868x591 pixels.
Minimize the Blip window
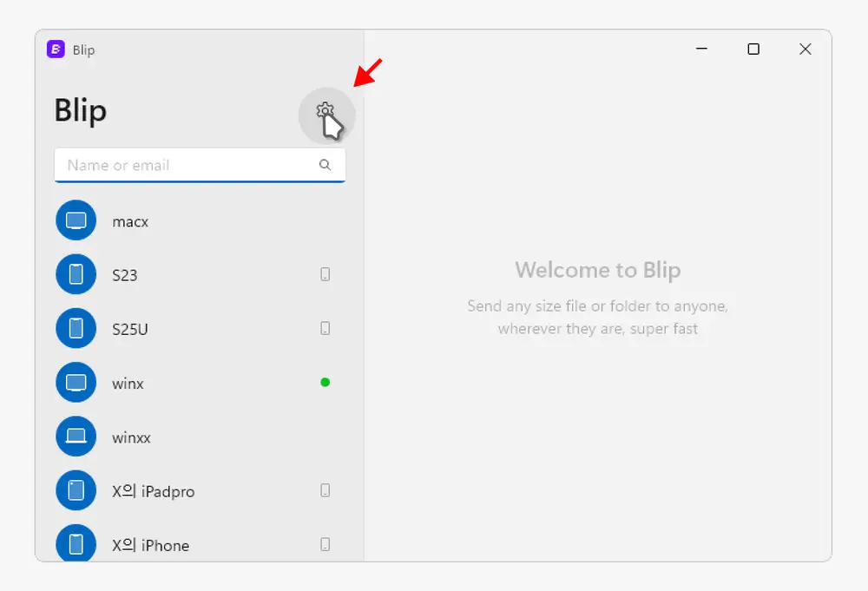click(x=701, y=49)
